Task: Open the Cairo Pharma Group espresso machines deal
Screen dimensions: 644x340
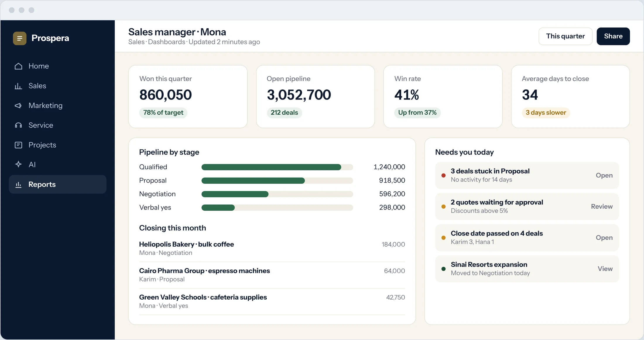Action: click(272, 275)
